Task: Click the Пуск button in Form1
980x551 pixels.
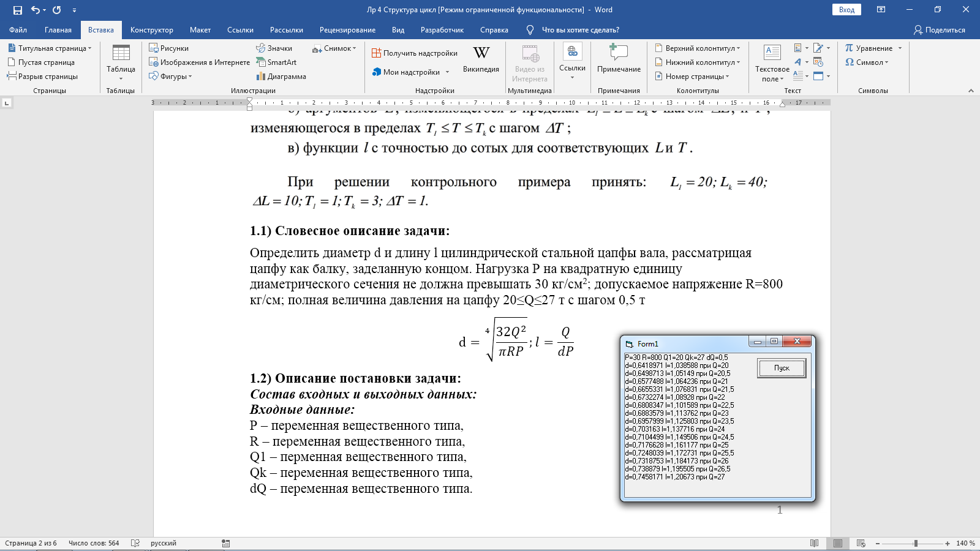Action: (x=782, y=368)
